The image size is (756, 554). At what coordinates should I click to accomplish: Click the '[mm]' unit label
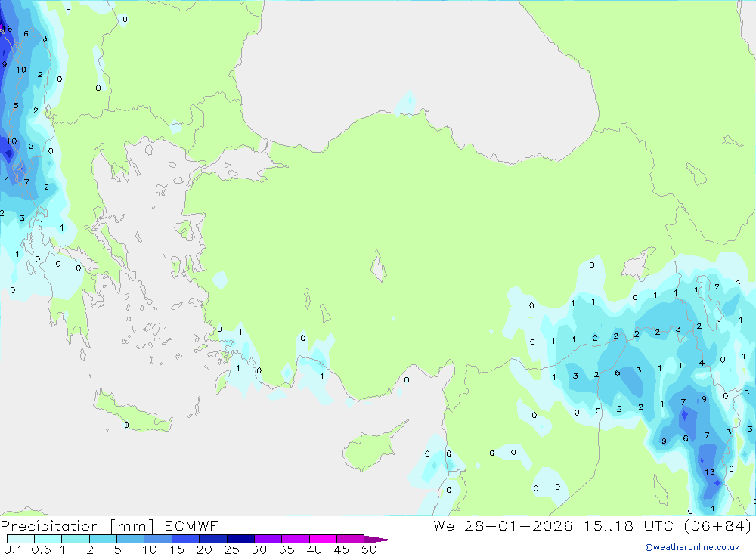coord(132,526)
